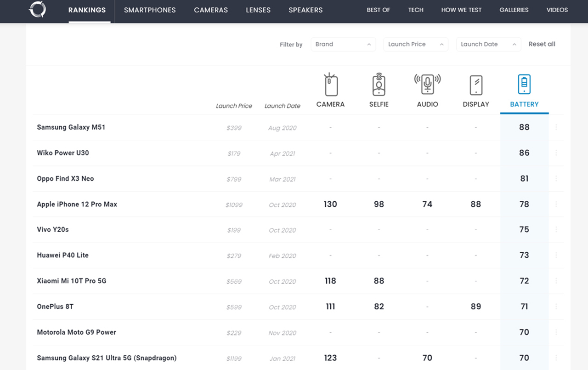Click Wiko Power U30 battery score 86
Viewport: 588px width, 370px height.
524,153
